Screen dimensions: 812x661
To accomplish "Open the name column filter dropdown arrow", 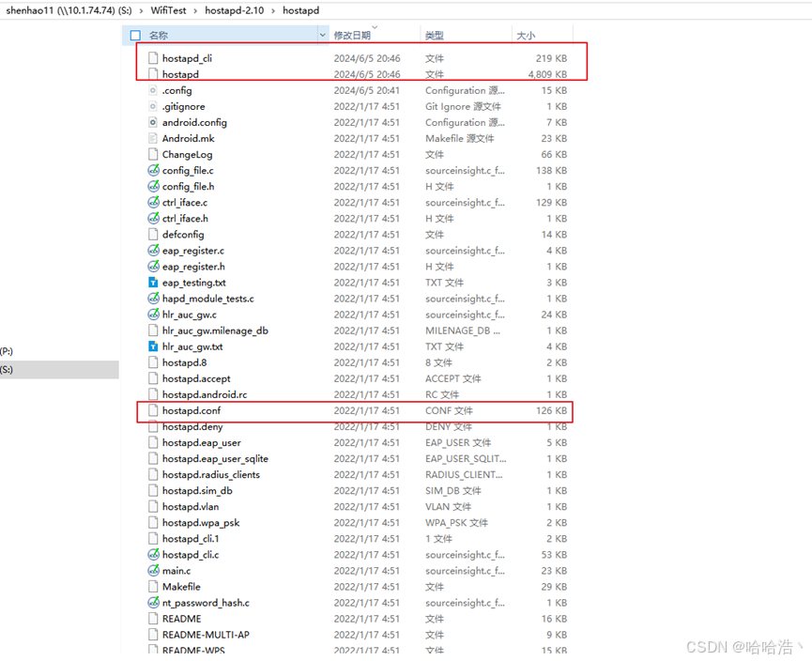I will [x=323, y=36].
